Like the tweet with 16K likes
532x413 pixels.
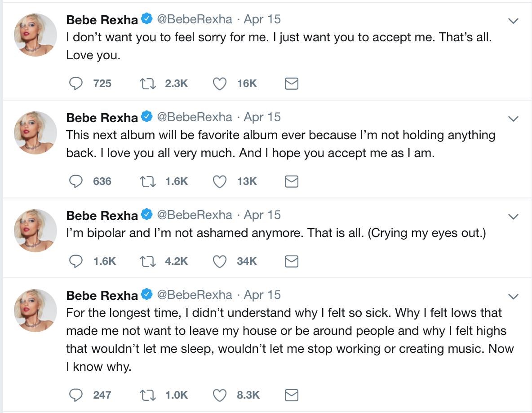click(219, 83)
